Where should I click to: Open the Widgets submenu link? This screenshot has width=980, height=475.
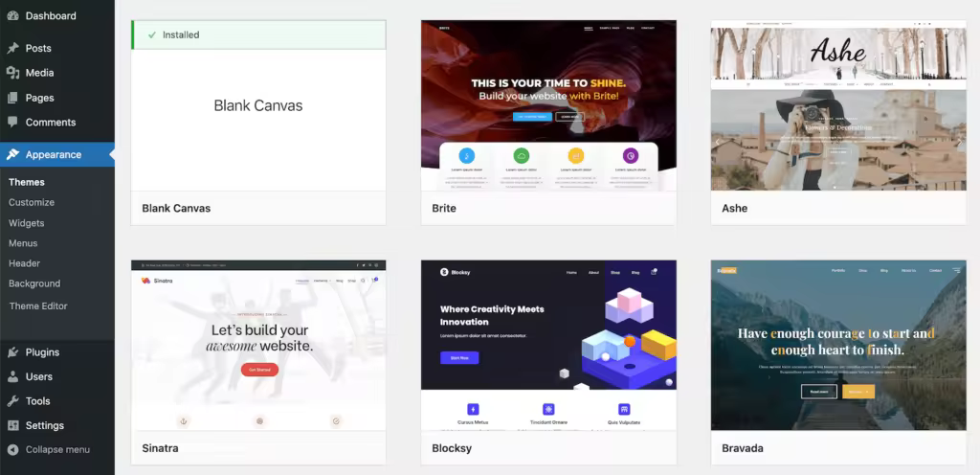coord(26,222)
